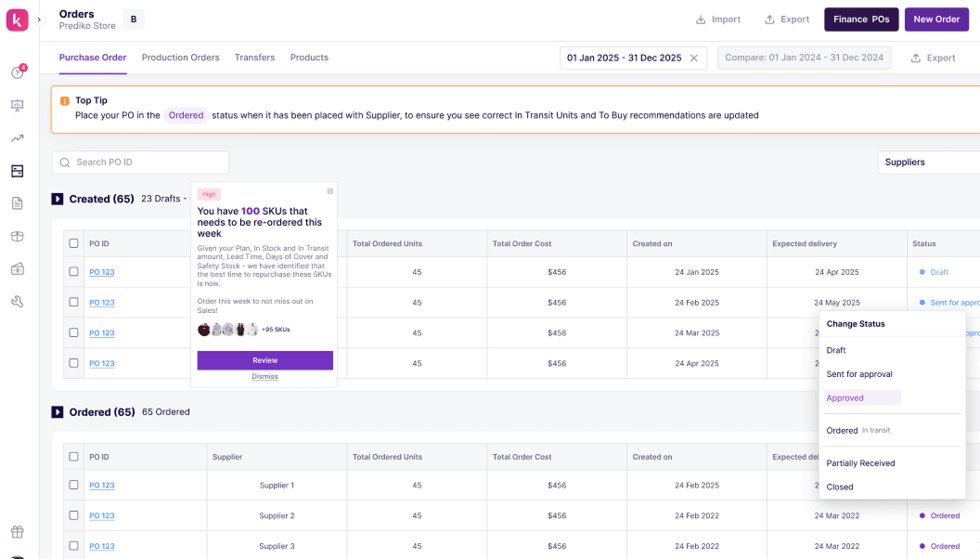Image resolution: width=980 pixels, height=559 pixels.
Task: Tick the checkbox for the Supplier 1 row
Action: click(x=73, y=486)
